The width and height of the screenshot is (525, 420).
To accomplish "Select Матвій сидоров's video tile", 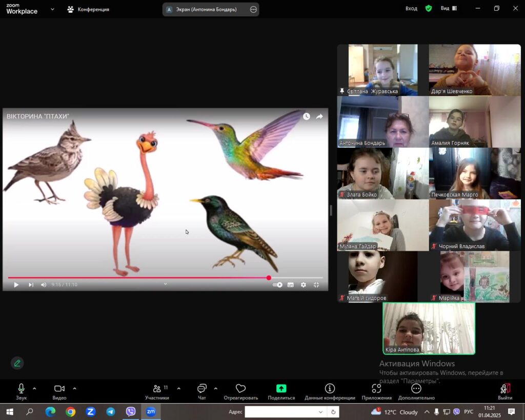I will pos(383,276).
